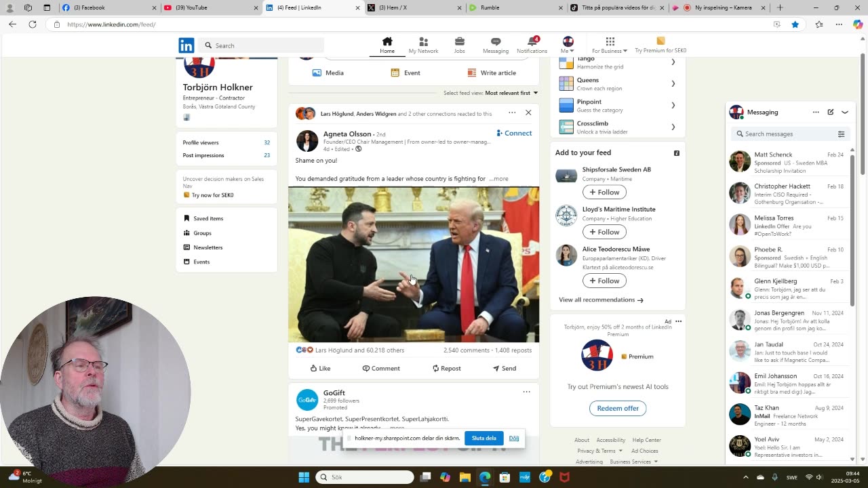868x488 pixels.
Task: Comment on Agneta Olsson's post
Action: coord(381,368)
